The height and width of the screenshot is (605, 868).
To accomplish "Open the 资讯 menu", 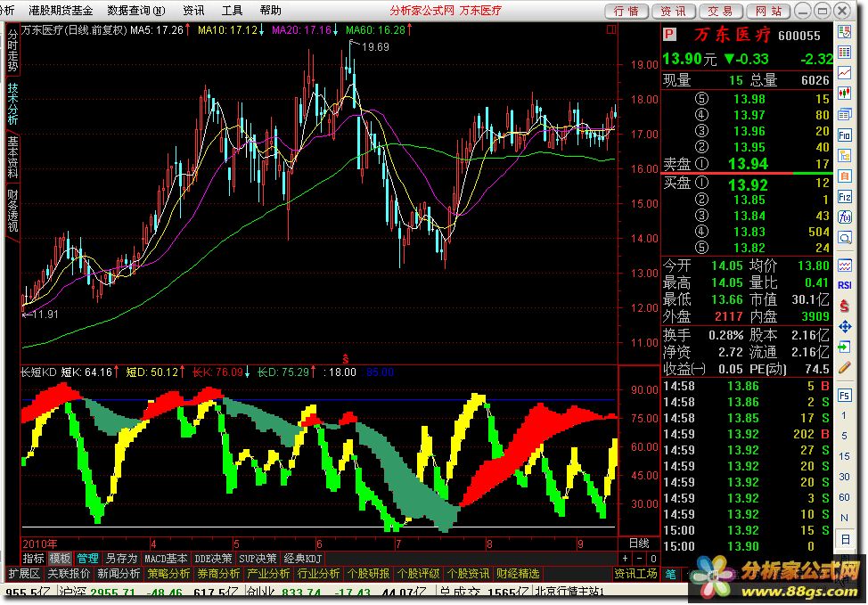I will (x=193, y=11).
